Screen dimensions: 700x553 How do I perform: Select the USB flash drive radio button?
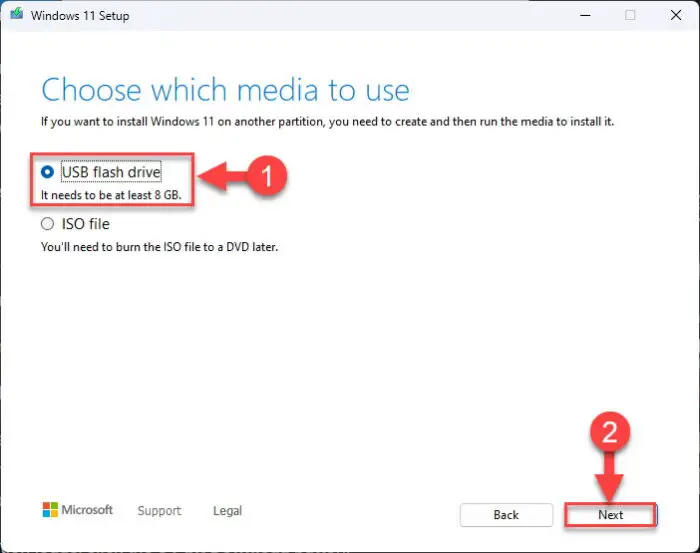pos(47,172)
